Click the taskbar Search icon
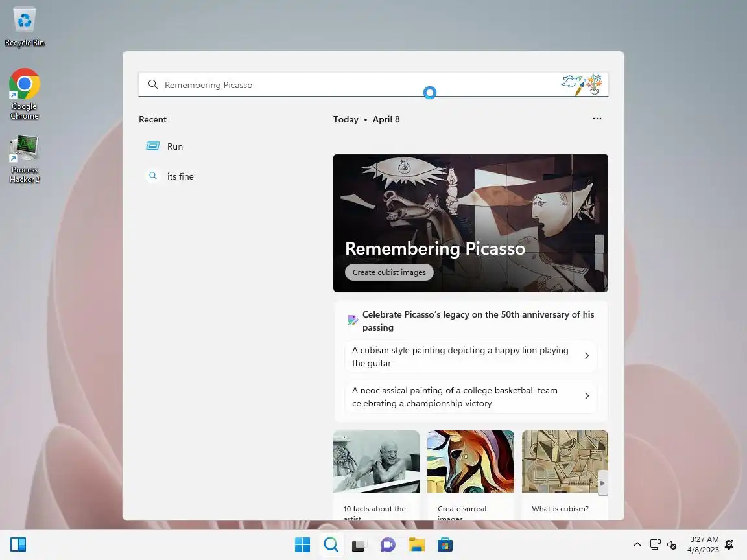 [x=331, y=544]
